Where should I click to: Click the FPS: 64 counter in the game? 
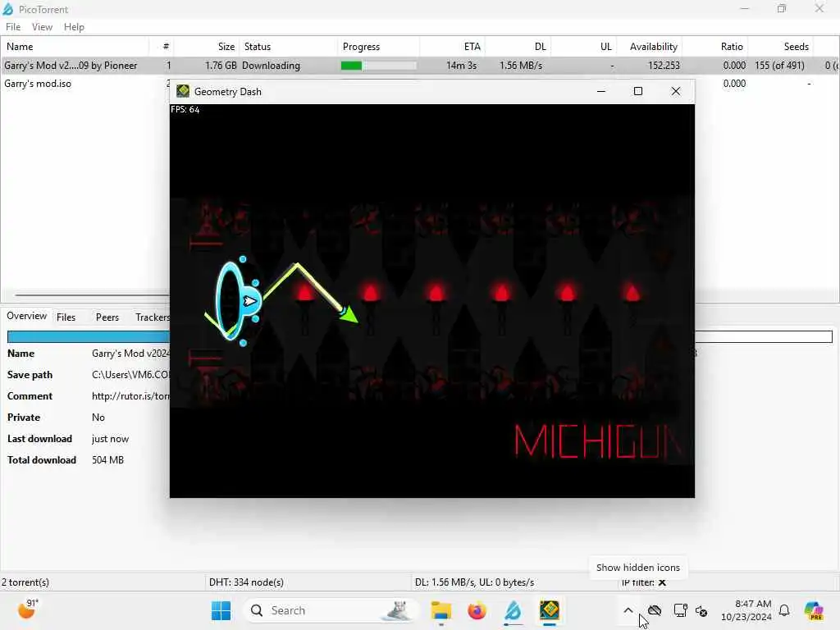tap(185, 109)
